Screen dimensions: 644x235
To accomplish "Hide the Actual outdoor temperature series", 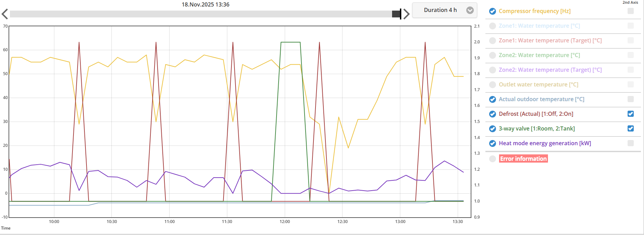I will click(x=493, y=99).
